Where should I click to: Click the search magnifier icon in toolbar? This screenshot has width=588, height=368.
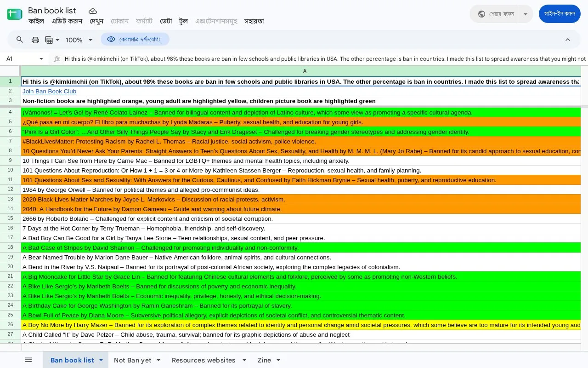coord(20,40)
